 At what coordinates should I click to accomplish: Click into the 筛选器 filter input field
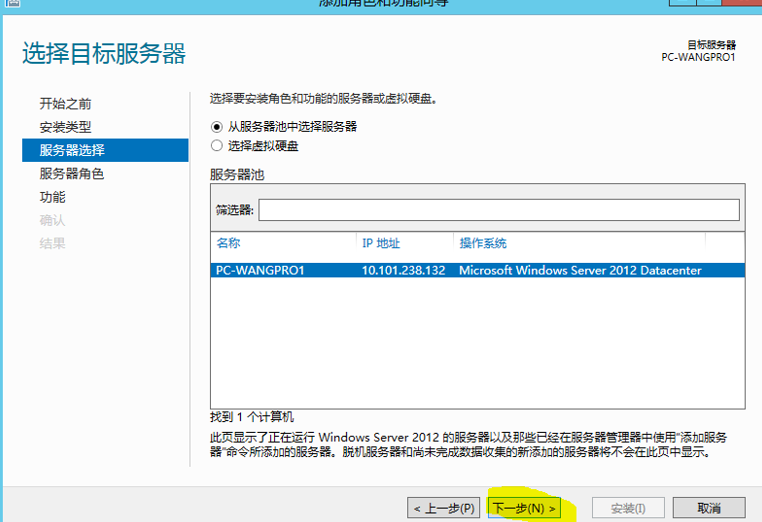tap(499, 210)
